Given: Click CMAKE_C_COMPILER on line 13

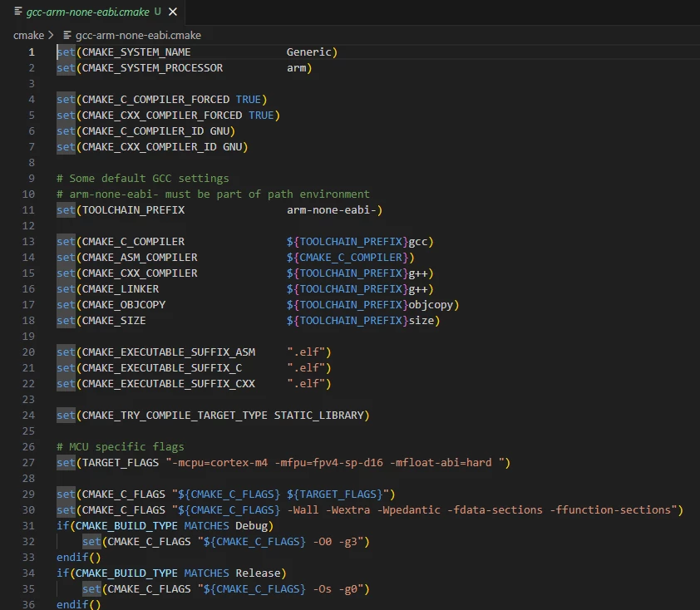Looking at the screenshot, I should point(133,242).
